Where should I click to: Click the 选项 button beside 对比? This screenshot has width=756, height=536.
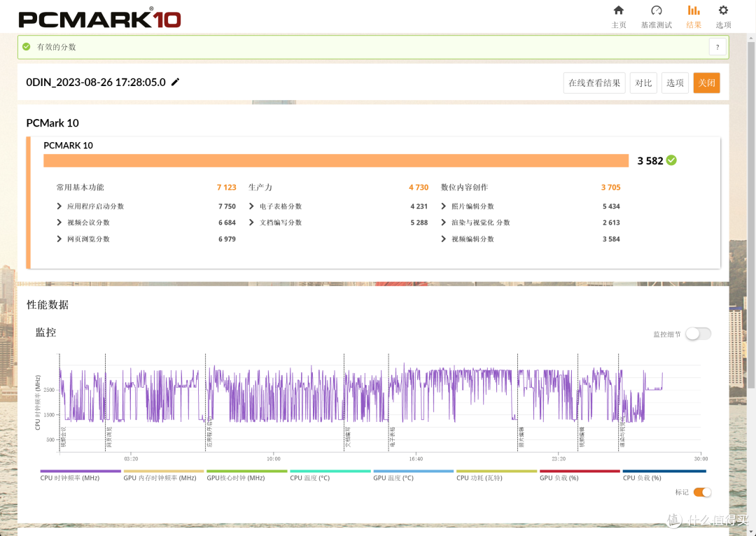675,83
